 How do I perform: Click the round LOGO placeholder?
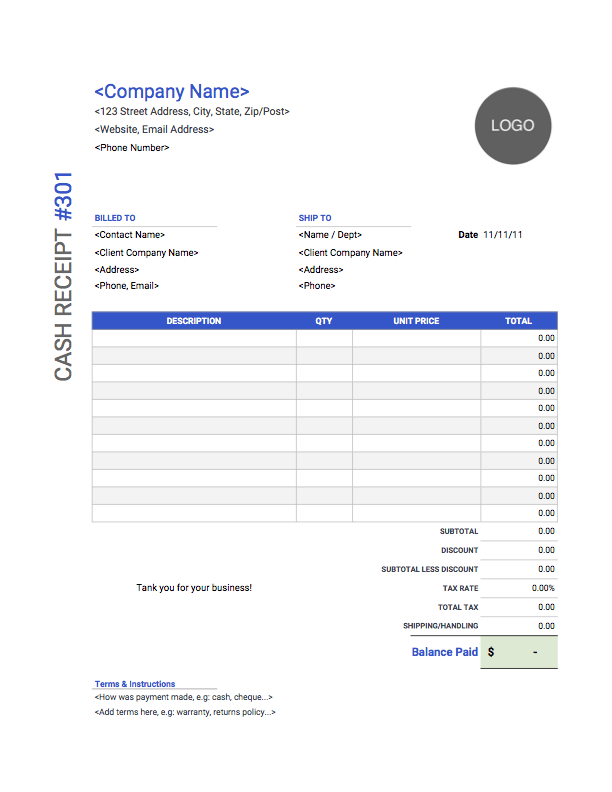tap(513, 126)
